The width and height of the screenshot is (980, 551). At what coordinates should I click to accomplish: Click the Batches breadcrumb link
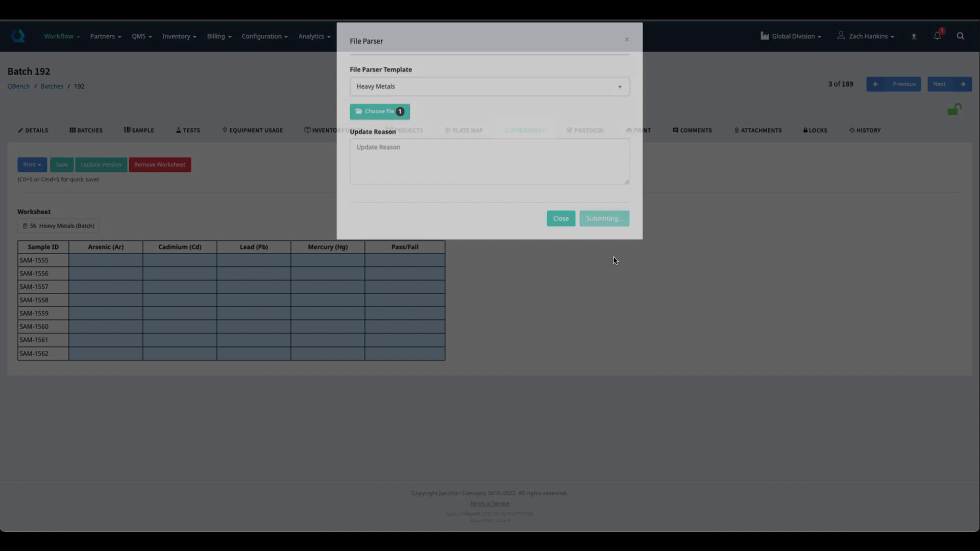(52, 86)
